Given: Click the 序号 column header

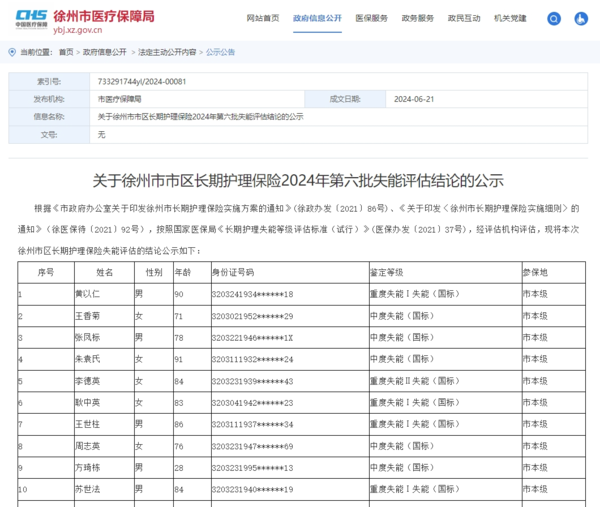Looking at the screenshot, I should pos(46,272).
